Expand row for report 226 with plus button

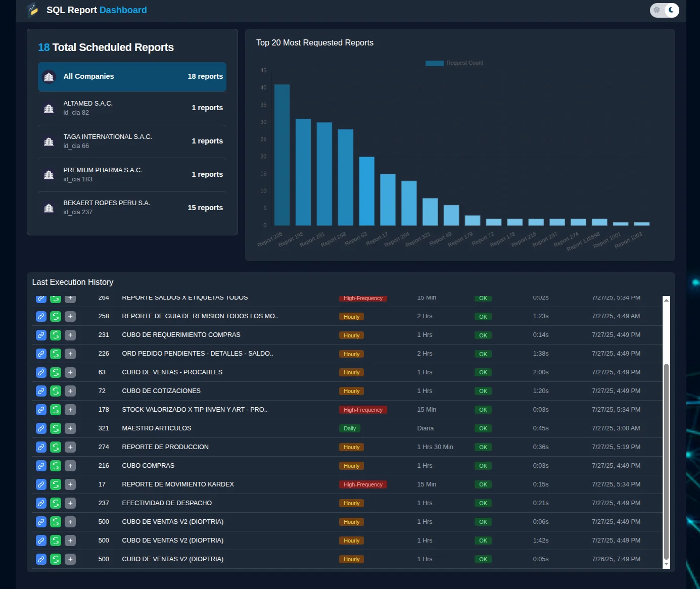click(70, 354)
